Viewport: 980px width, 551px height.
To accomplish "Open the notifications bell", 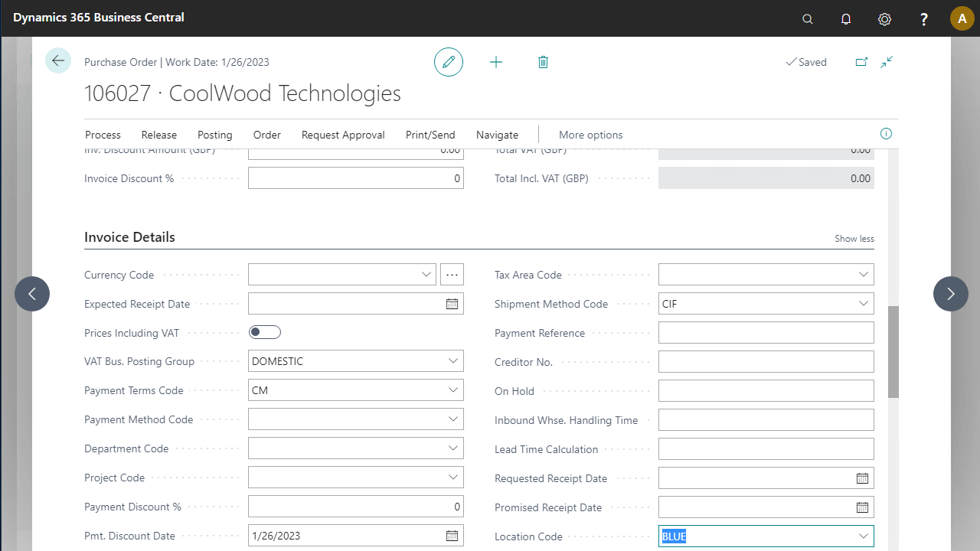I will (x=846, y=18).
